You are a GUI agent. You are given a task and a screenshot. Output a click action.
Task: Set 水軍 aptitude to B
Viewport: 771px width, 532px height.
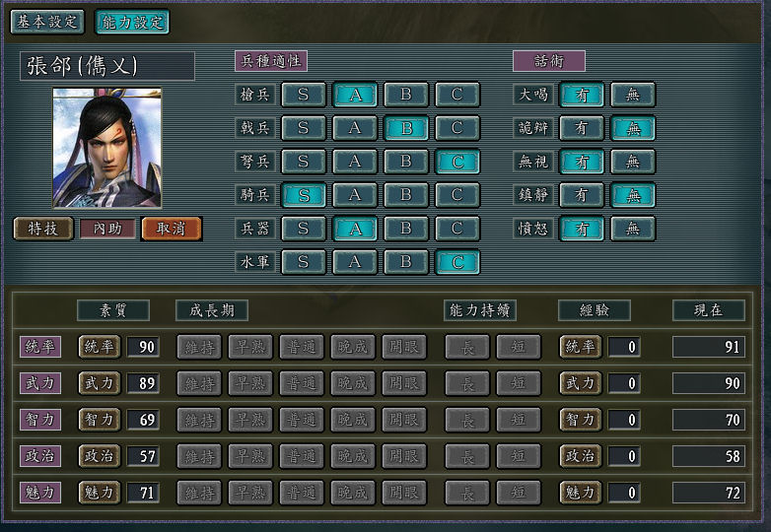[x=406, y=262]
